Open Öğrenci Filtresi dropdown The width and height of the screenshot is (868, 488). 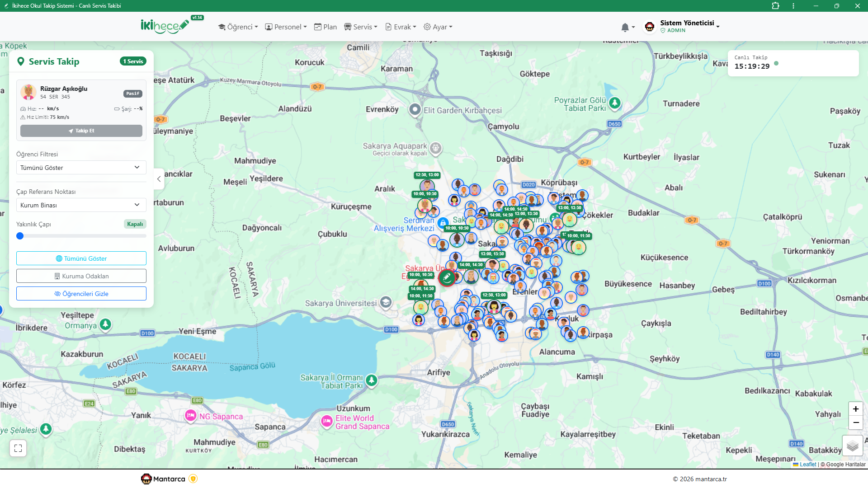tap(81, 168)
